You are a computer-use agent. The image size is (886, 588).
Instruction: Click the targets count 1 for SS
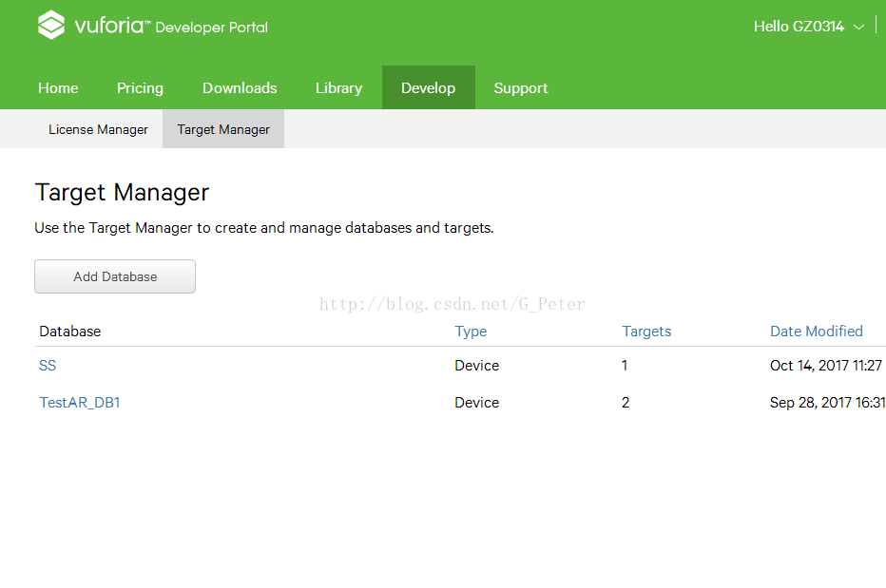point(625,366)
